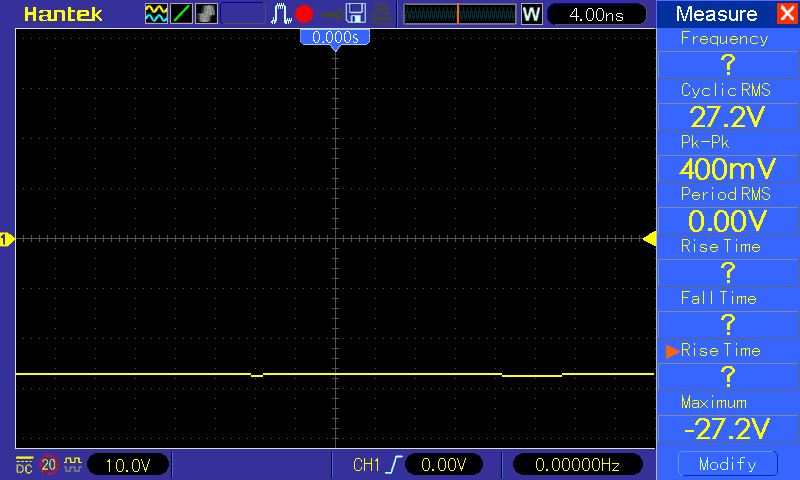The image size is (800, 480).
Task: Click the Fall Time value box showing a question mark
Action: coord(728,324)
